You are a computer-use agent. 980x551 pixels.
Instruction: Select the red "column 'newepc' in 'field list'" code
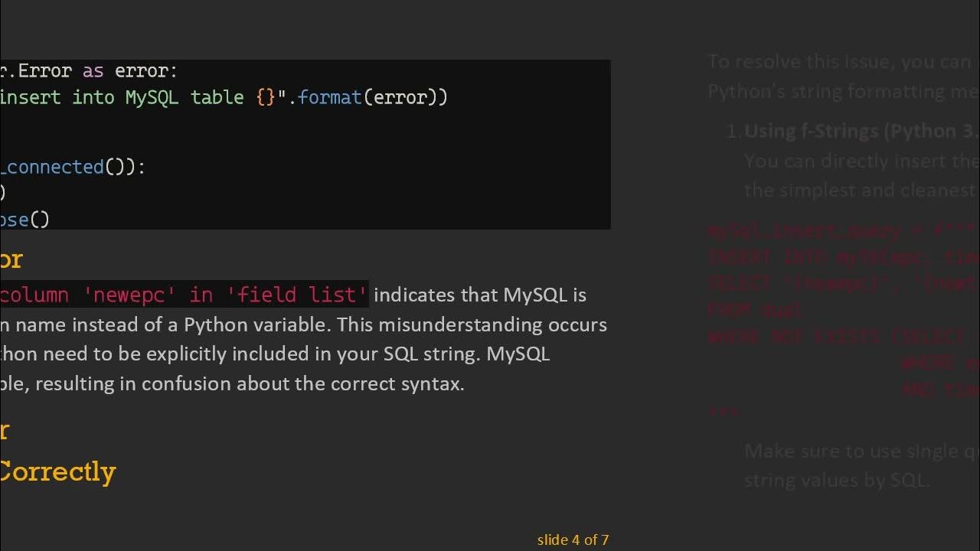[x=184, y=295]
